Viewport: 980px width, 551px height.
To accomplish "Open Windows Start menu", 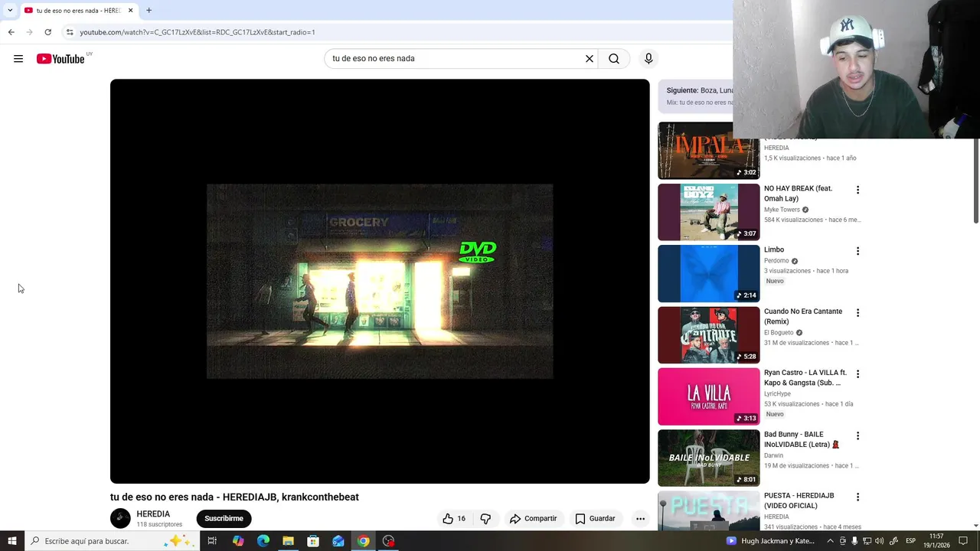I will point(11,541).
